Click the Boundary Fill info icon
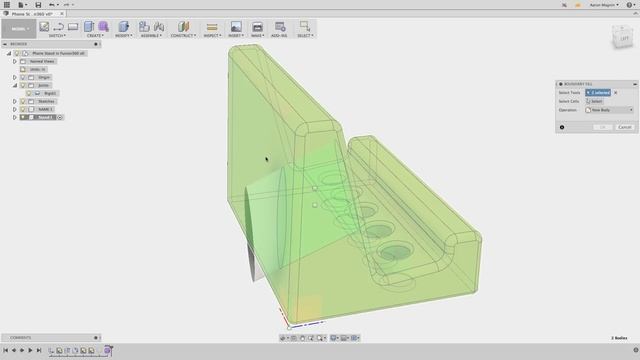 click(562, 127)
